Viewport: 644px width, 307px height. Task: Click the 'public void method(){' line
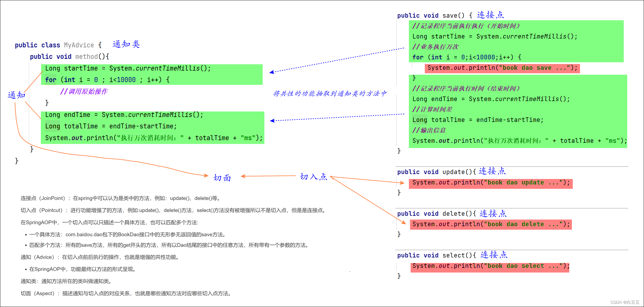pos(69,56)
